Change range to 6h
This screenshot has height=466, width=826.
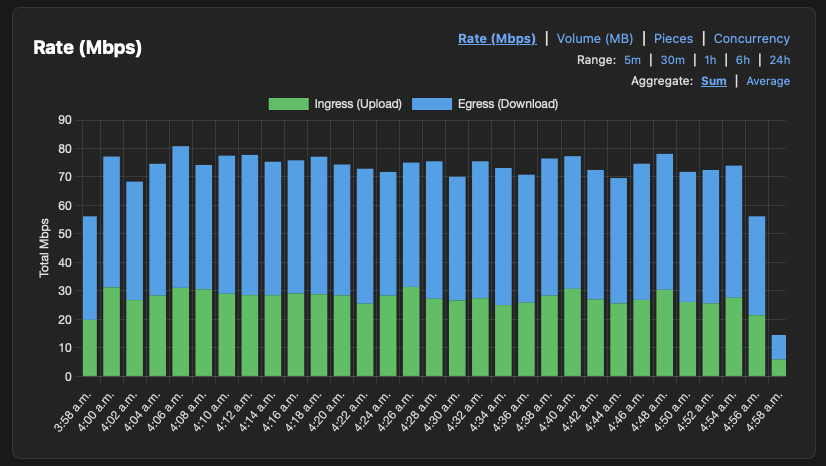click(x=742, y=60)
